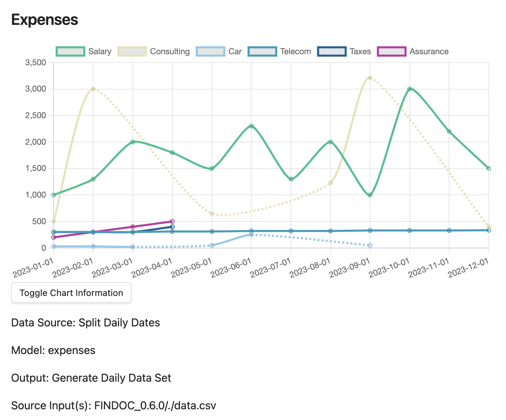
Task: Click the 2,000 y-axis label
Action: click(x=36, y=142)
